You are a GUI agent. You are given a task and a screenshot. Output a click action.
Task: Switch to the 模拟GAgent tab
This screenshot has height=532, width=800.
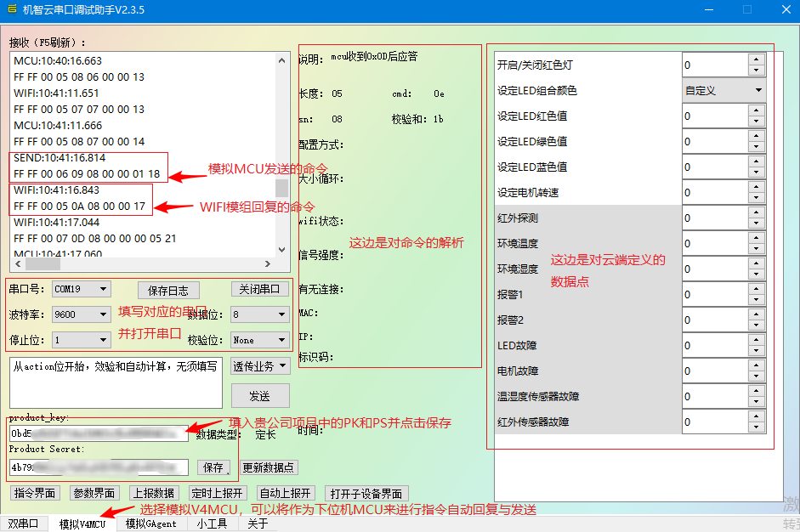point(151,524)
